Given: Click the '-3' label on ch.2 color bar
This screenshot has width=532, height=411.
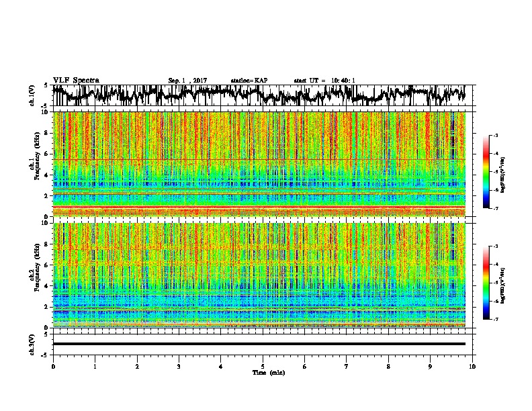Looking at the screenshot, I should (x=495, y=246).
